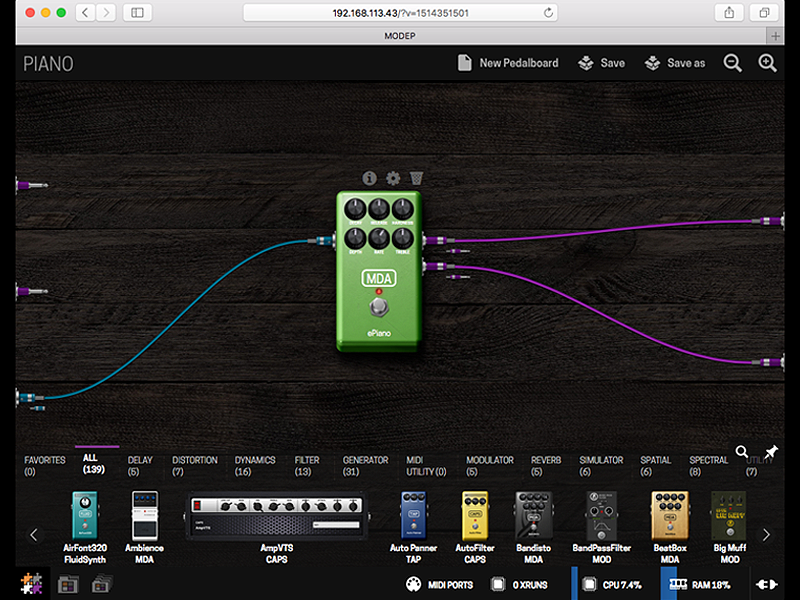800x600 pixels.
Task: Show more plugins with the right chevron
Action: pyautogui.click(x=766, y=535)
